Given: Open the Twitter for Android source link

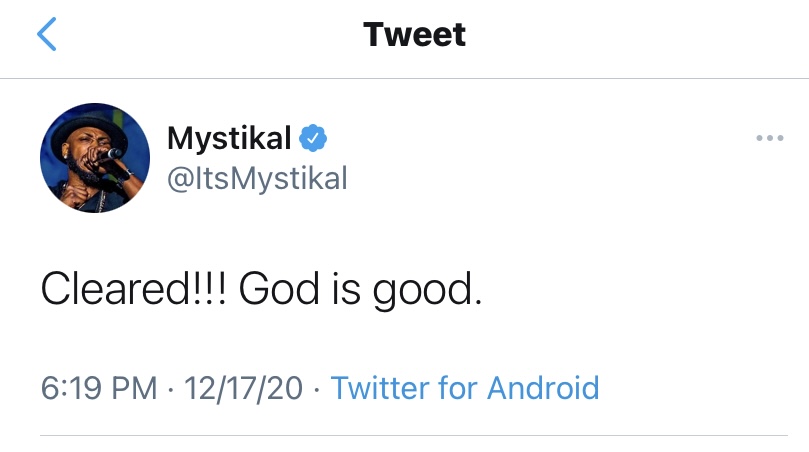Looking at the screenshot, I should [x=465, y=388].
